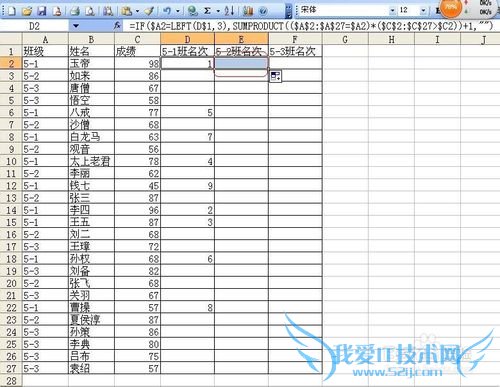The width and height of the screenshot is (500, 387).
Task: Select the 班级 header cell
Action: pyautogui.click(x=45, y=51)
